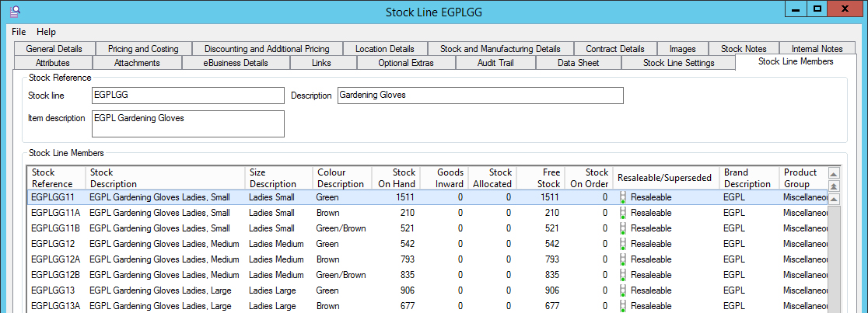Viewport: 868px width, 313px height.
Task: Click the traffic light icon in the EGPLGG11A row
Action: pyautogui.click(x=623, y=213)
